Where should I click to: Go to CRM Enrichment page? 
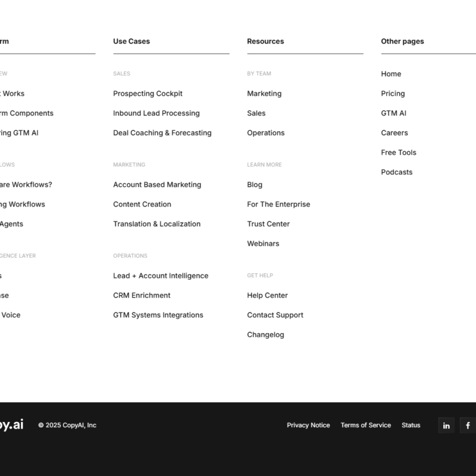coord(142,295)
